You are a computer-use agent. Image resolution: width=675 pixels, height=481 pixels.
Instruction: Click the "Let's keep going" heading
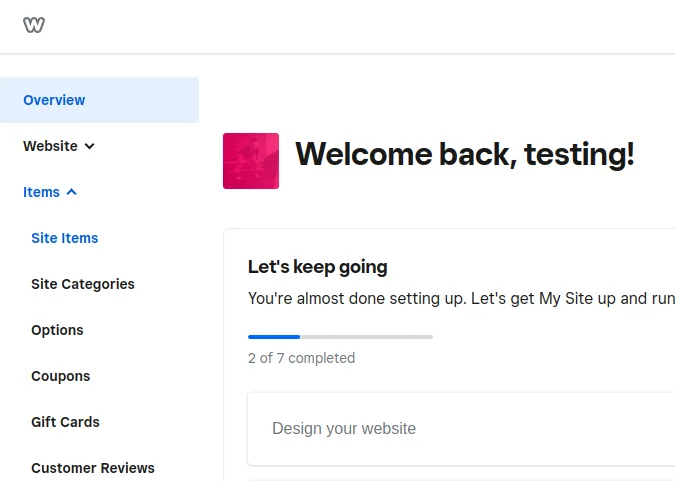(317, 267)
